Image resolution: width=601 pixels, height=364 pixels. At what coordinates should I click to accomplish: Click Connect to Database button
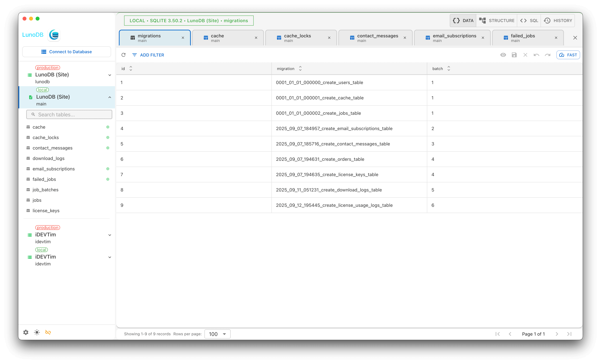coord(67,52)
